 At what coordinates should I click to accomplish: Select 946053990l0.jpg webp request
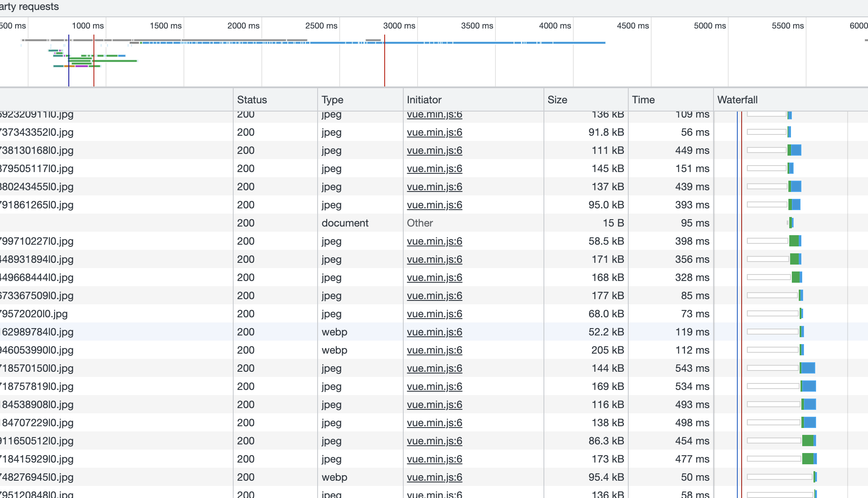pos(37,350)
